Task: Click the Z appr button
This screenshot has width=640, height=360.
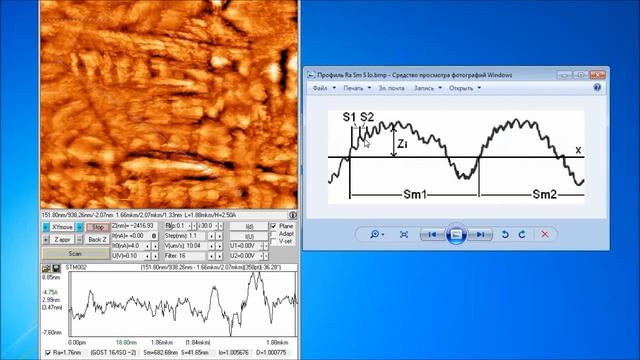Action: coord(62,240)
